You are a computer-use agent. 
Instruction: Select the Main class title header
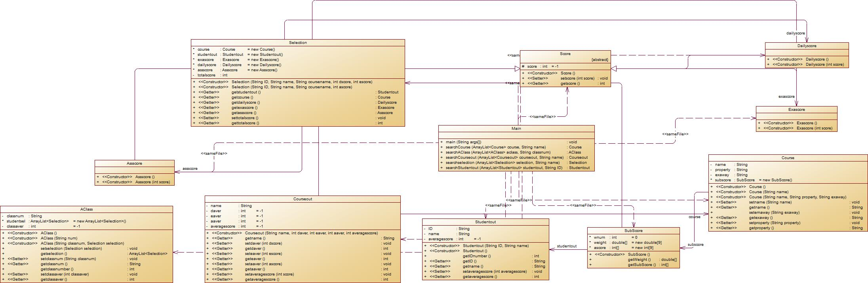point(516,129)
